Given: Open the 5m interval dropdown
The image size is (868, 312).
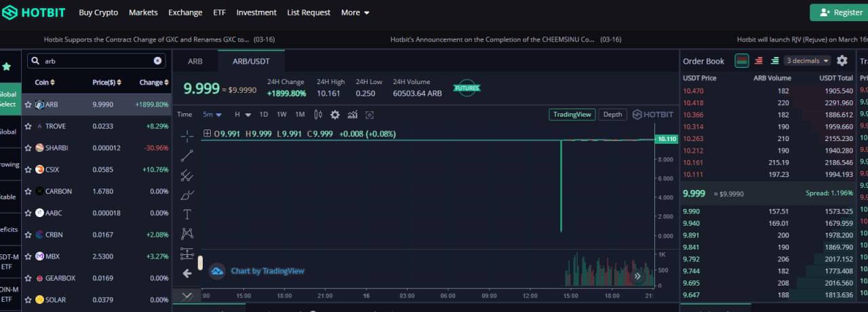Looking at the screenshot, I should (x=212, y=115).
